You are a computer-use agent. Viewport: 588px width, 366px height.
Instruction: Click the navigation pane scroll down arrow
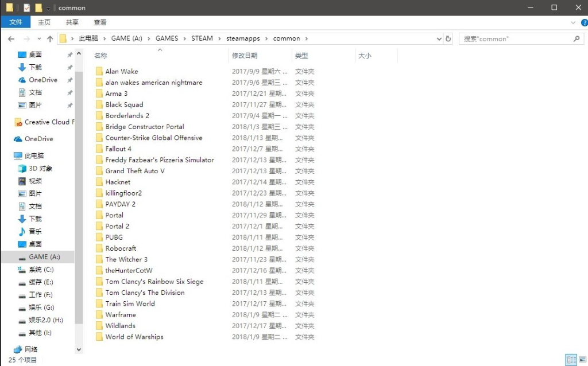click(x=79, y=349)
